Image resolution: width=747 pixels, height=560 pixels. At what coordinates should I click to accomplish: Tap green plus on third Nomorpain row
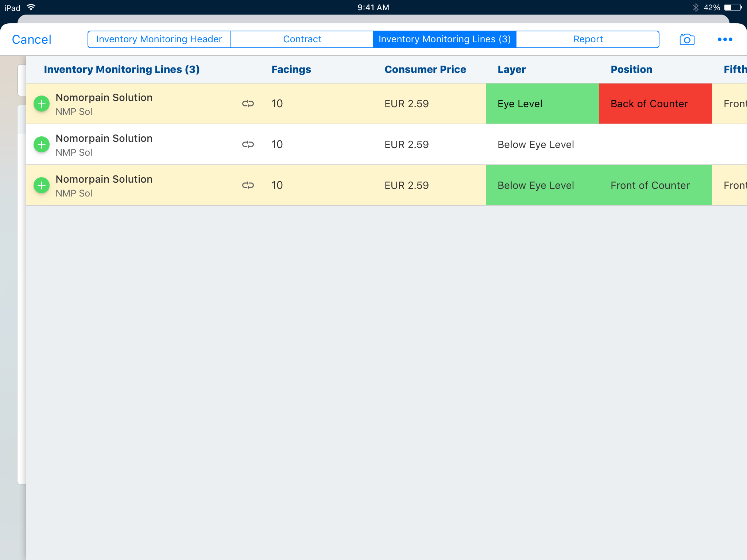pos(42,186)
